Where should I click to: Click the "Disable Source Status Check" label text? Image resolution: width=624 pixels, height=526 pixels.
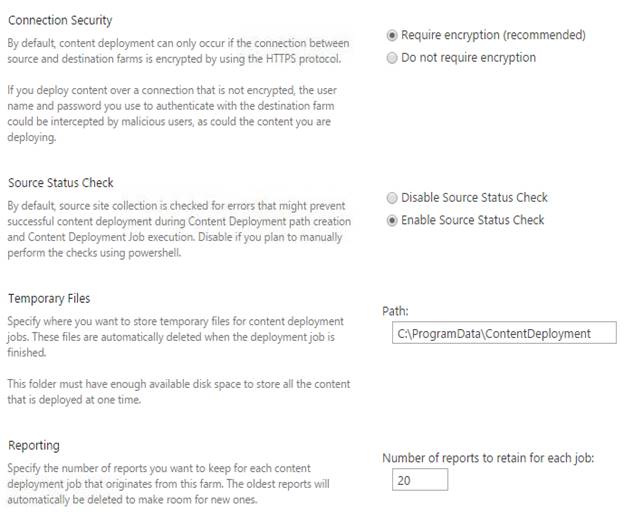click(x=474, y=198)
